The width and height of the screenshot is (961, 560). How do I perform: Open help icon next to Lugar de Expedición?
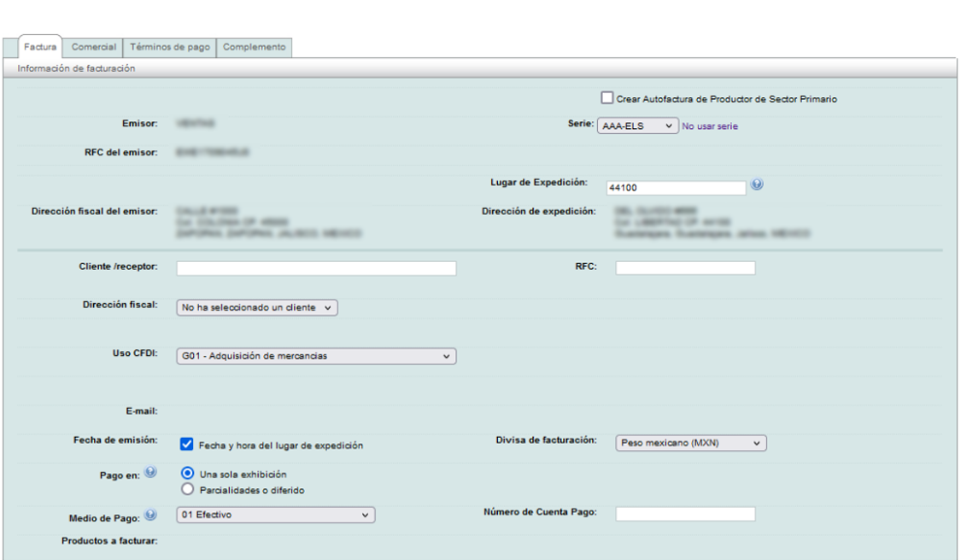coord(758,185)
